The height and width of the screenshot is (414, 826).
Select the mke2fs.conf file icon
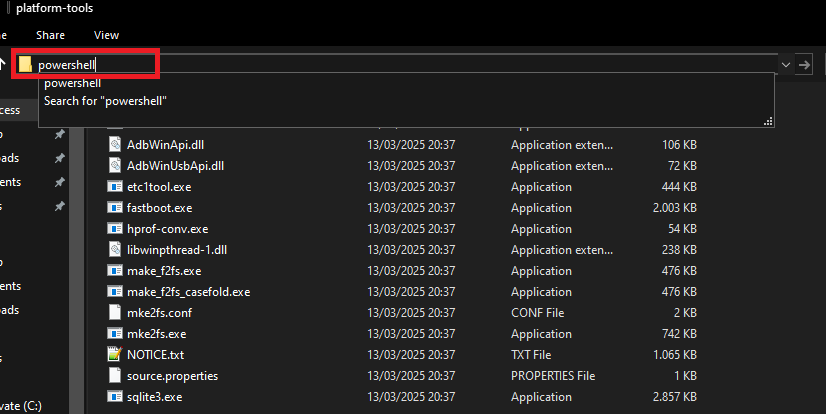click(x=114, y=313)
